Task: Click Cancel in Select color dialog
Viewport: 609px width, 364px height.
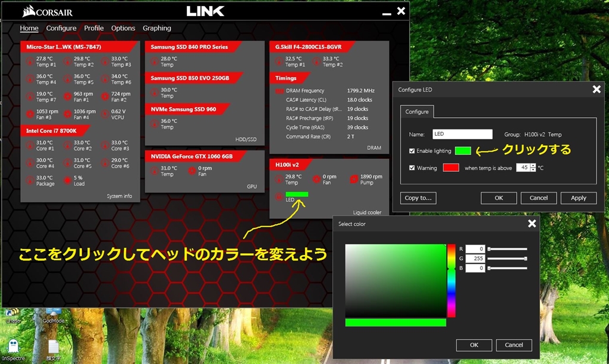Action: pyautogui.click(x=513, y=345)
